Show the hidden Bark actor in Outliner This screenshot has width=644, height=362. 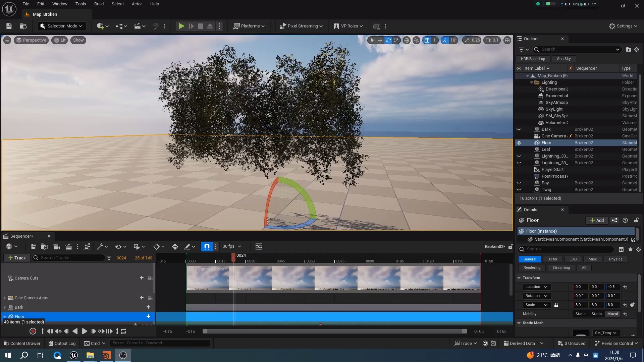click(x=519, y=129)
